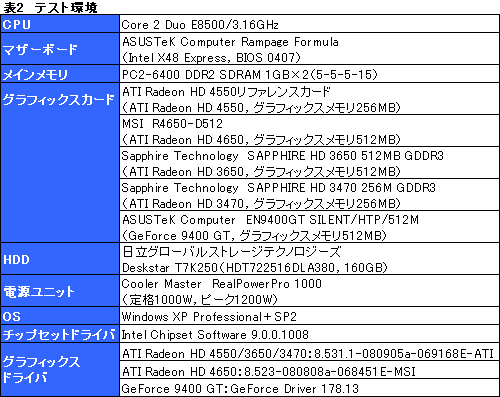Select ATI Radeon HD 4550リファレンスカード line
Viewport: 500px width, 397px height.
(x=226, y=92)
